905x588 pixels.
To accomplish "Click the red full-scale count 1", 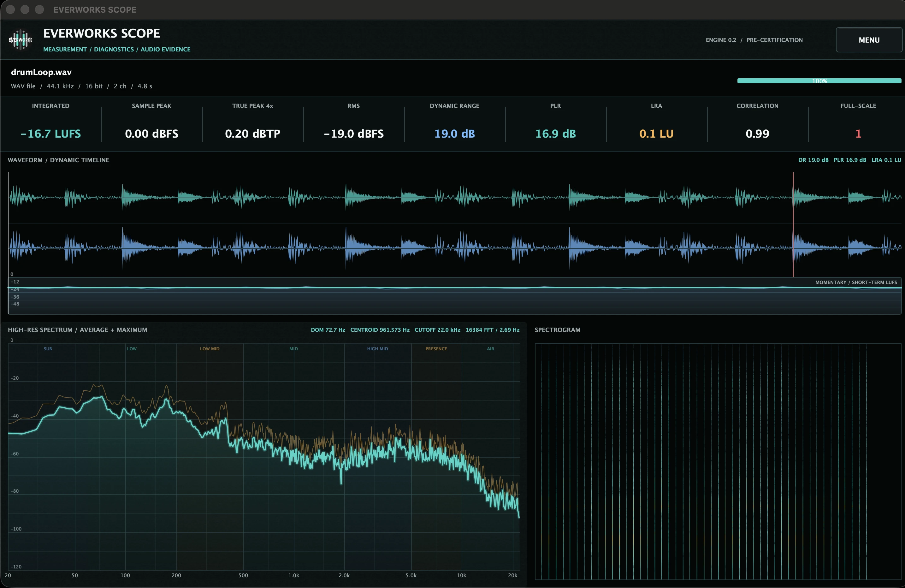I will (x=858, y=134).
